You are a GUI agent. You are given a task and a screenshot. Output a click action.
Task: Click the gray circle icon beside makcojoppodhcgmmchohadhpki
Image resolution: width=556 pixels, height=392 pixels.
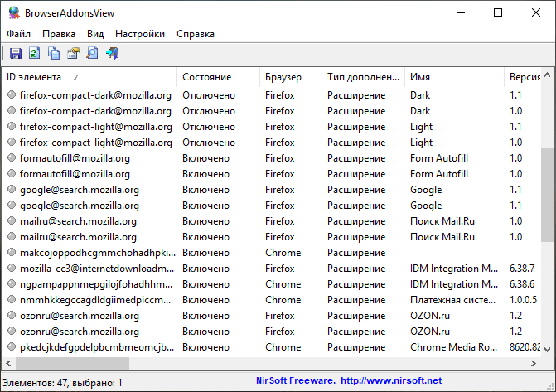point(12,252)
